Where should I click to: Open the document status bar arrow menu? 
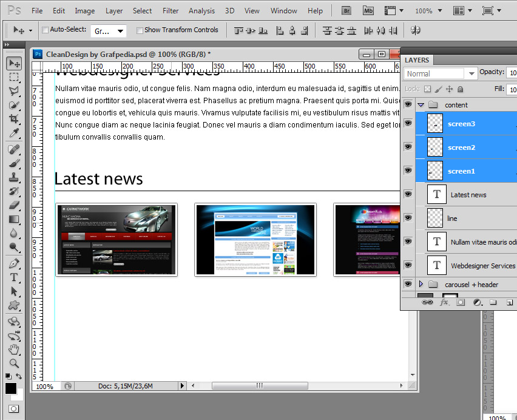tap(182, 386)
